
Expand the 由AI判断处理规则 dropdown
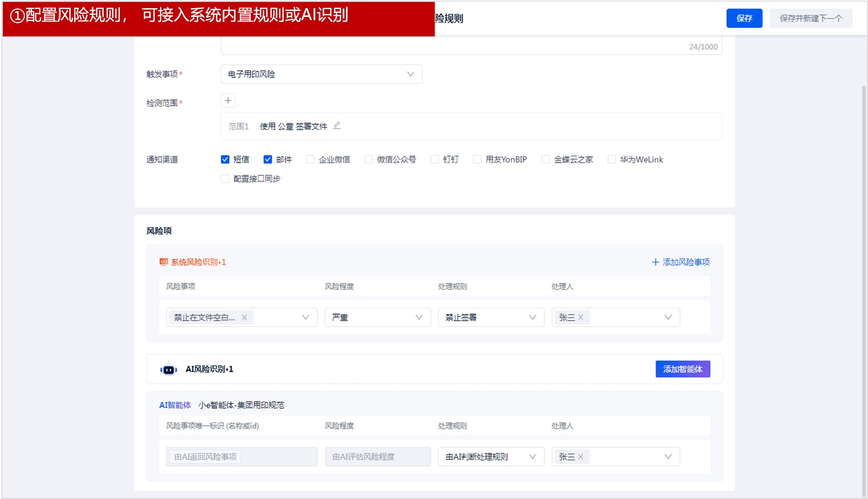pos(491,457)
